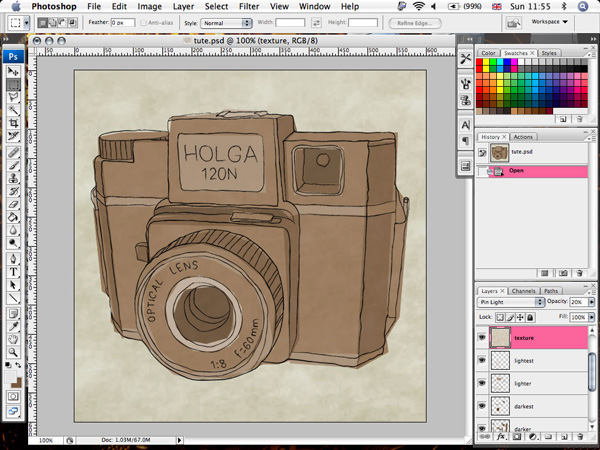Toggle Quick Mask mode in toolbox
The width and height of the screenshot is (600, 450).
13,397
